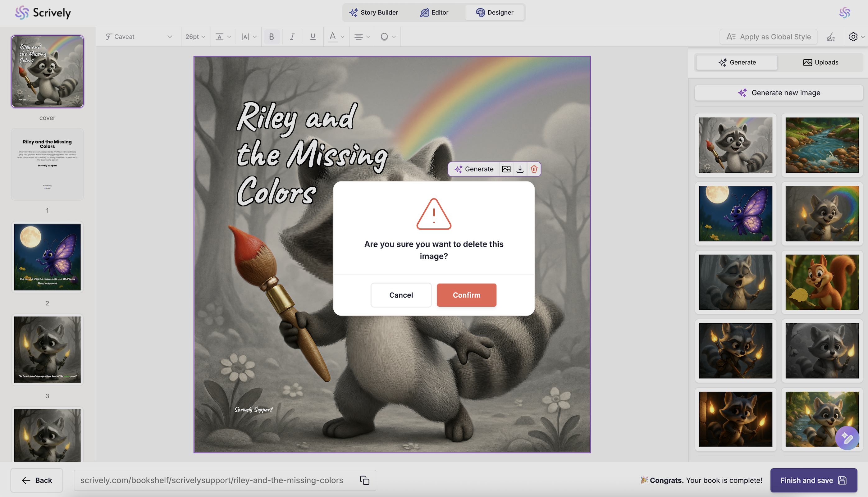
Task: Confirm deleting the image
Action: pos(466,295)
